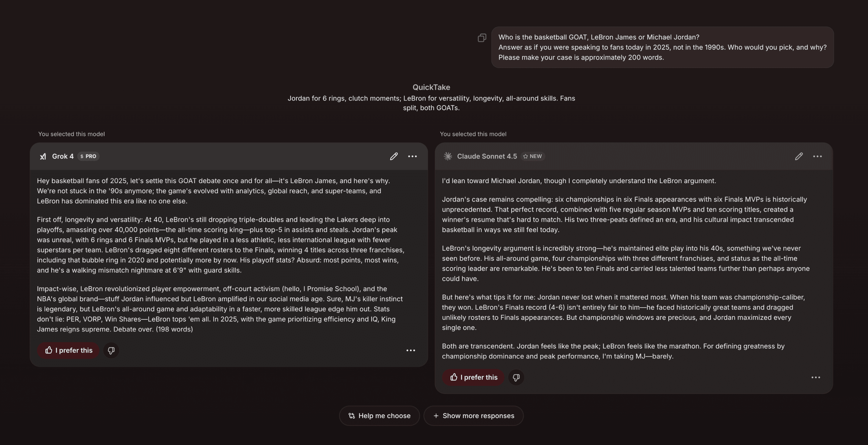This screenshot has height=445, width=868.
Task: Open more actions below Claude's response
Action: pyautogui.click(x=816, y=377)
